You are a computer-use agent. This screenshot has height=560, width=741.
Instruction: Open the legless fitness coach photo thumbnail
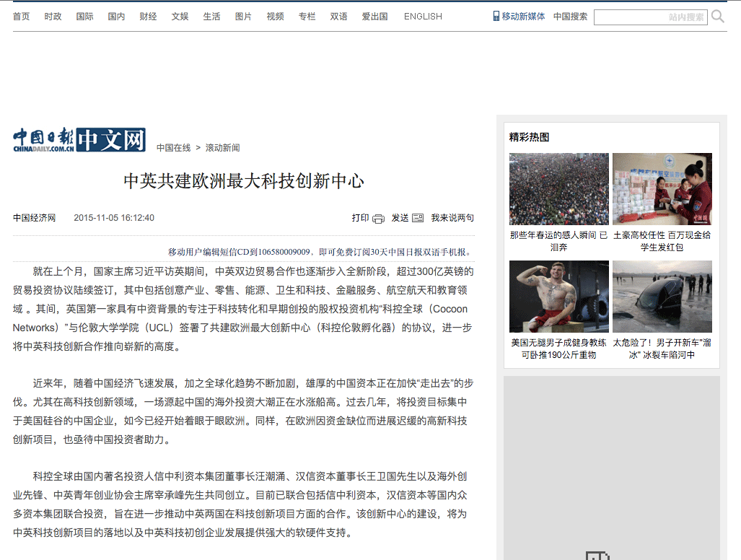(558, 297)
